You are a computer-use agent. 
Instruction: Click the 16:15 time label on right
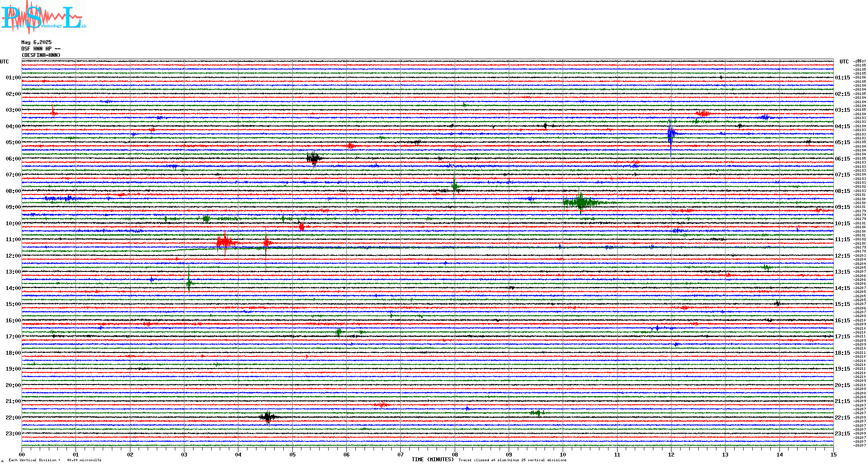(843, 321)
